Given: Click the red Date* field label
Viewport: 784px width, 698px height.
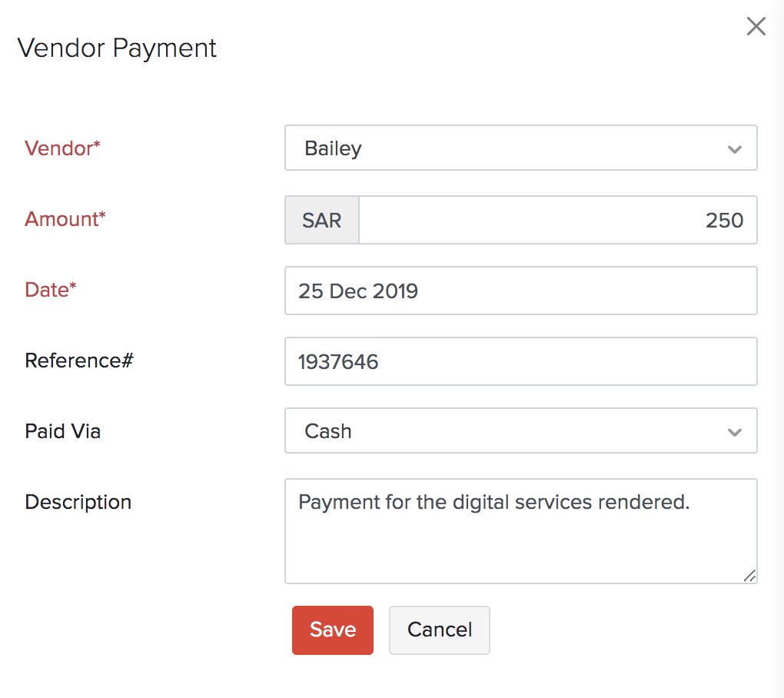Looking at the screenshot, I should 51,290.
